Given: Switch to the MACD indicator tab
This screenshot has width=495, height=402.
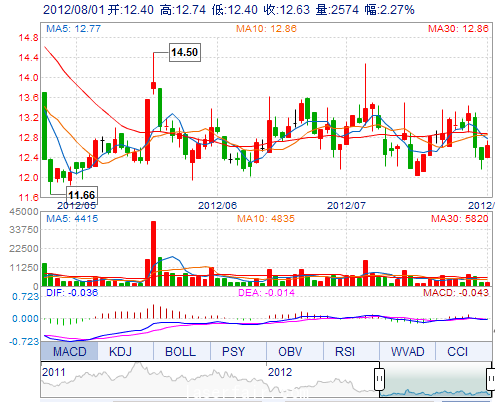Looking at the screenshot, I should (x=69, y=351).
